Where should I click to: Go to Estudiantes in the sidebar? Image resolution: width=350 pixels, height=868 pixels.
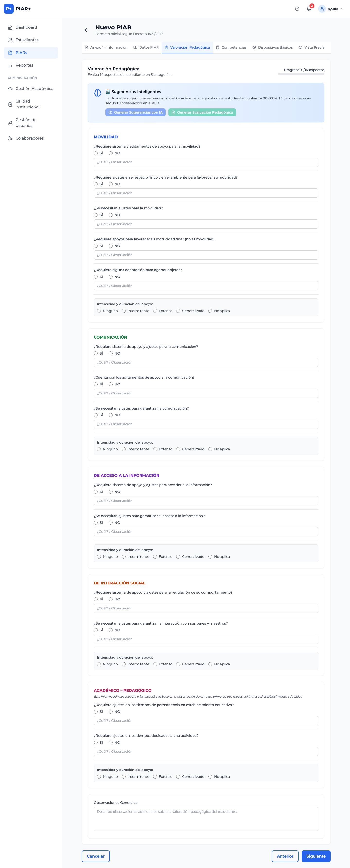(x=27, y=40)
